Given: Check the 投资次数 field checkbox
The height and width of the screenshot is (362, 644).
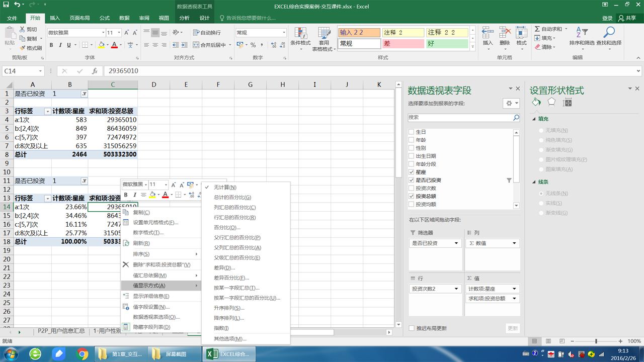Looking at the screenshot, I should tap(412, 188).
